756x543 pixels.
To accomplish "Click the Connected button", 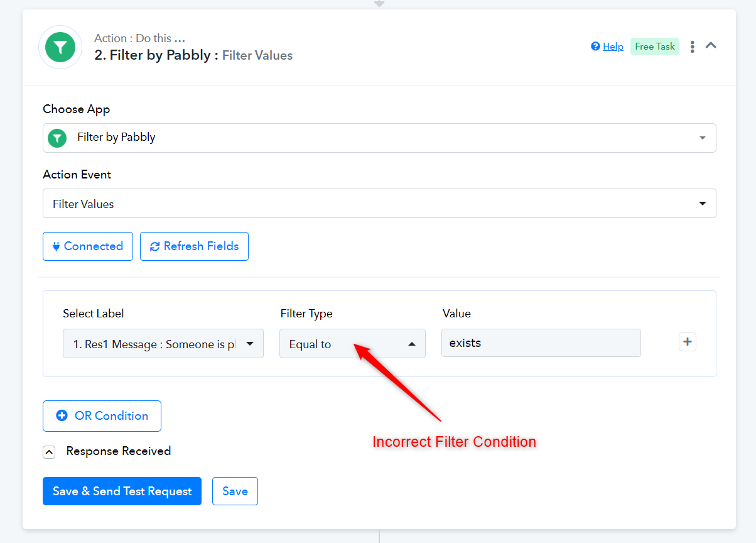I will point(88,246).
